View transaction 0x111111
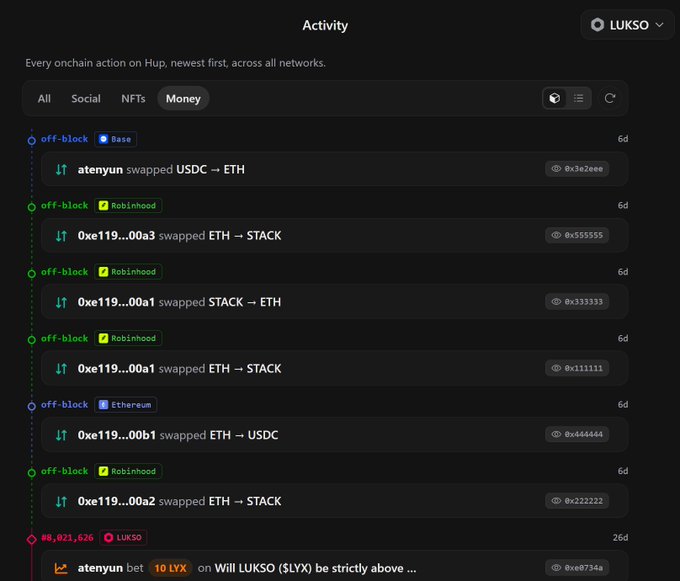680x581 pixels. point(577,368)
